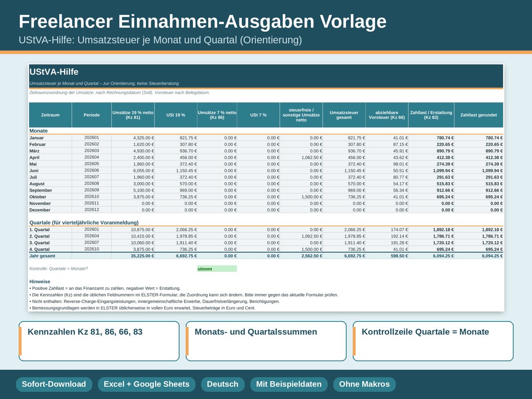Open the Monats- und Quartalssummen card
The image size is (532, 399).
click(266, 341)
